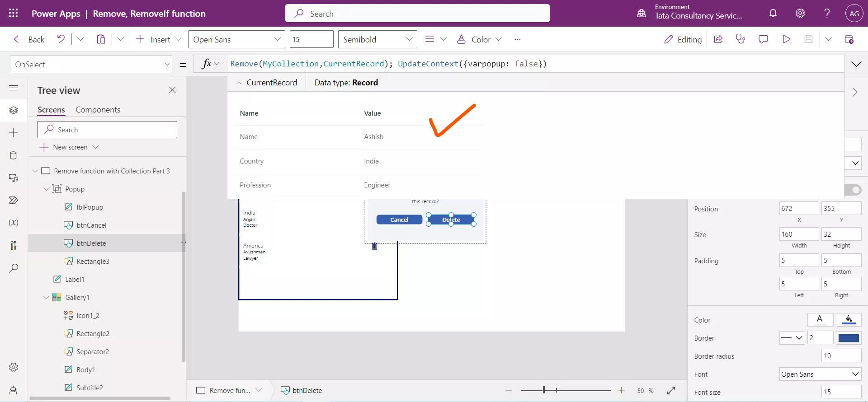
Task: Click the top Search box in header
Action: (417, 14)
